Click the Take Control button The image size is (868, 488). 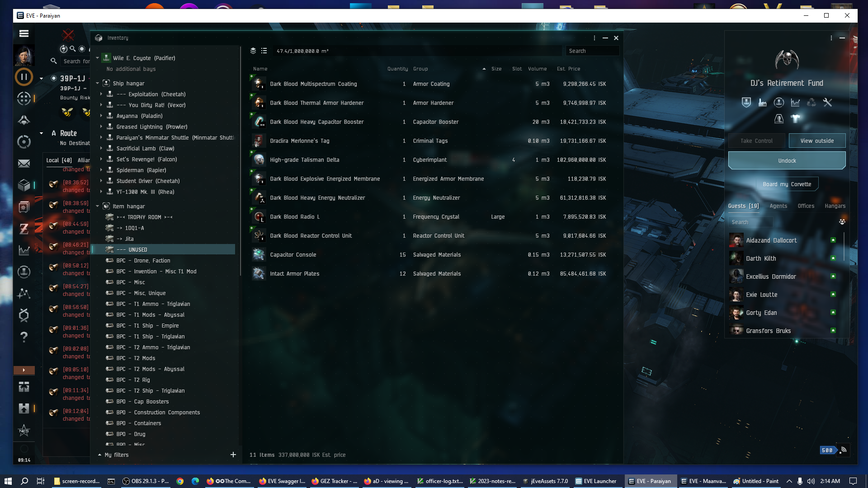pyautogui.click(x=756, y=141)
